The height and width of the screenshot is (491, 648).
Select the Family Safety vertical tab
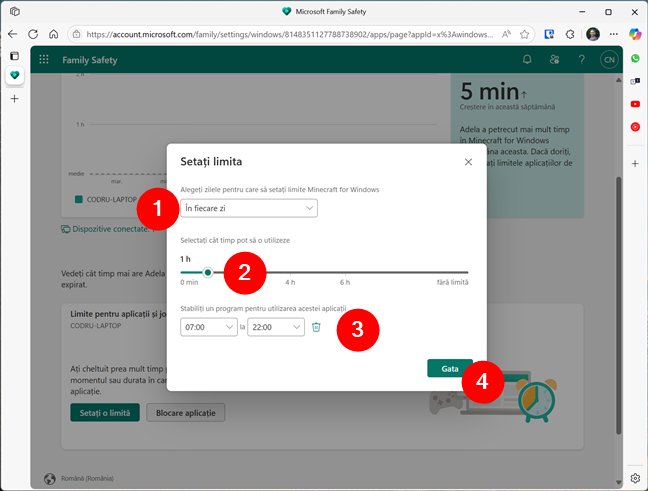coord(14,75)
